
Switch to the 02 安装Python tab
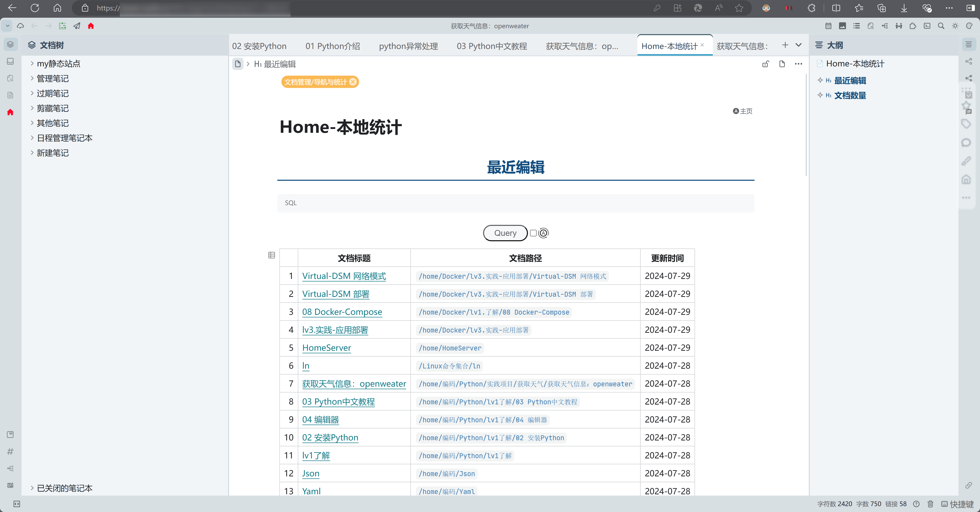[x=259, y=46]
